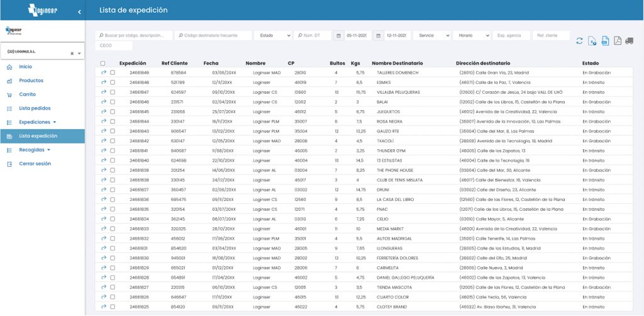Collapse the sidebar with chevron arrow
The width and height of the screenshot is (644, 316).
[x=79, y=11]
